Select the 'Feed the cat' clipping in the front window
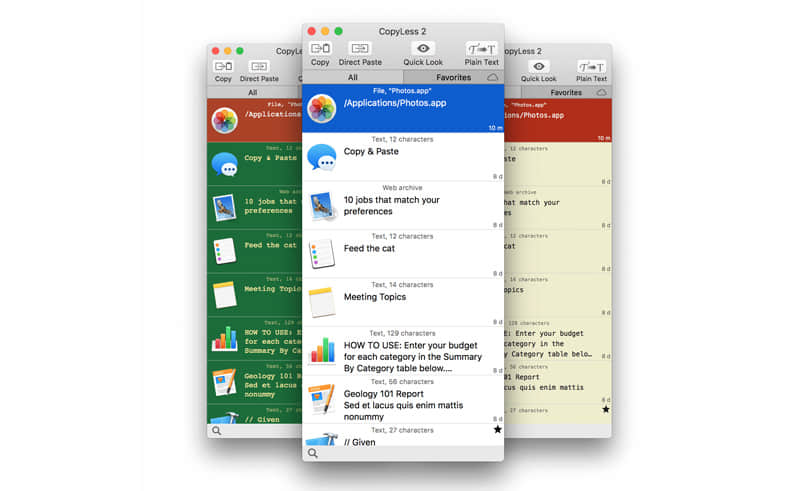800x491 pixels. pyautogui.click(x=403, y=254)
